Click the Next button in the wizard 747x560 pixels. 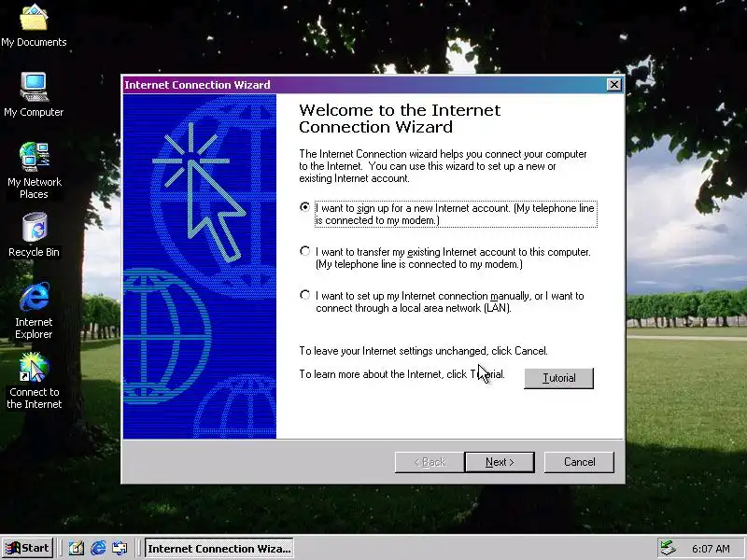pos(500,462)
